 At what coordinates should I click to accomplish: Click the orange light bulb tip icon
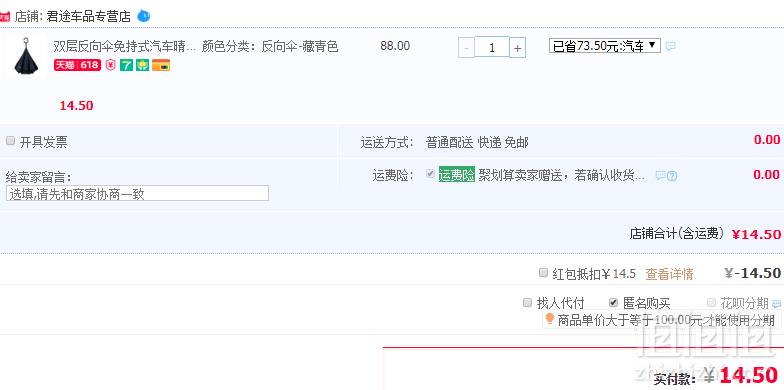[550, 318]
